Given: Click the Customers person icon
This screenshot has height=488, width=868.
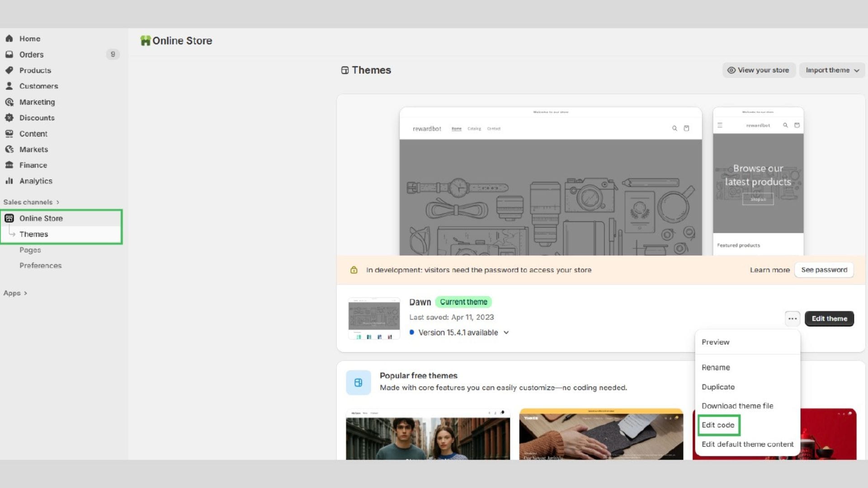Looking at the screenshot, I should click(9, 86).
